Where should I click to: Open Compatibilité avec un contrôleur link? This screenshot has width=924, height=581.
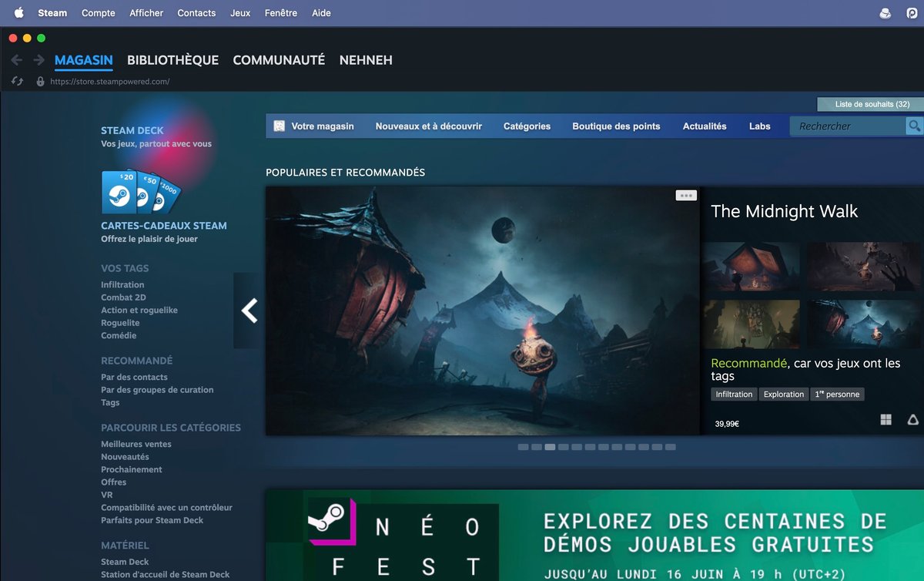(166, 508)
